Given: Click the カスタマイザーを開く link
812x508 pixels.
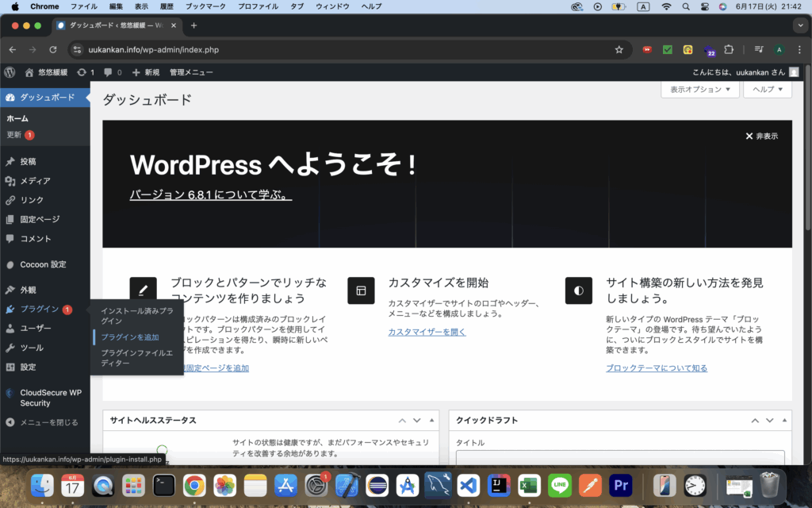Looking at the screenshot, I should [427, 332].
